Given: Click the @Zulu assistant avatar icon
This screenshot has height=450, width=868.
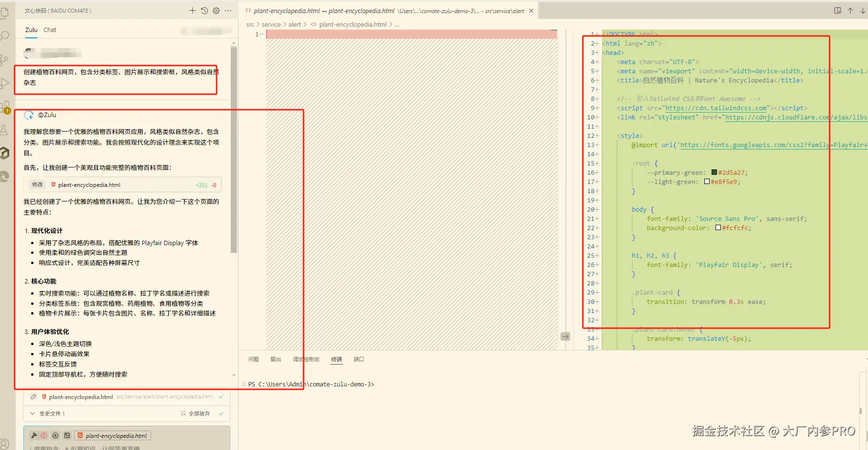Looking at the screenshot, I should click(x=29, y=115).
